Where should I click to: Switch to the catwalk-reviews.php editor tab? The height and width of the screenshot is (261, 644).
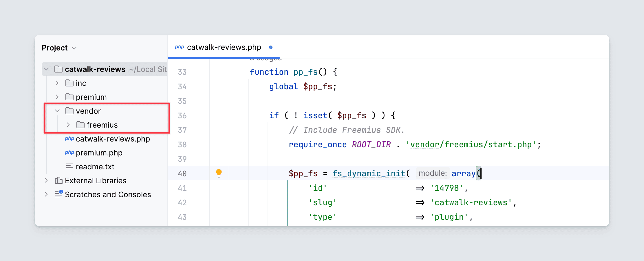click(x=224, y=47)
